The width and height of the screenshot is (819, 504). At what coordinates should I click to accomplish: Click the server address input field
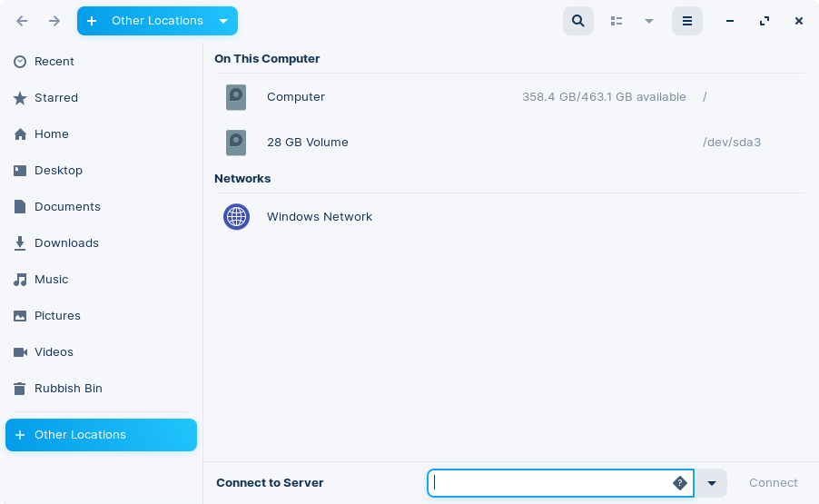(x=549, y=483)
